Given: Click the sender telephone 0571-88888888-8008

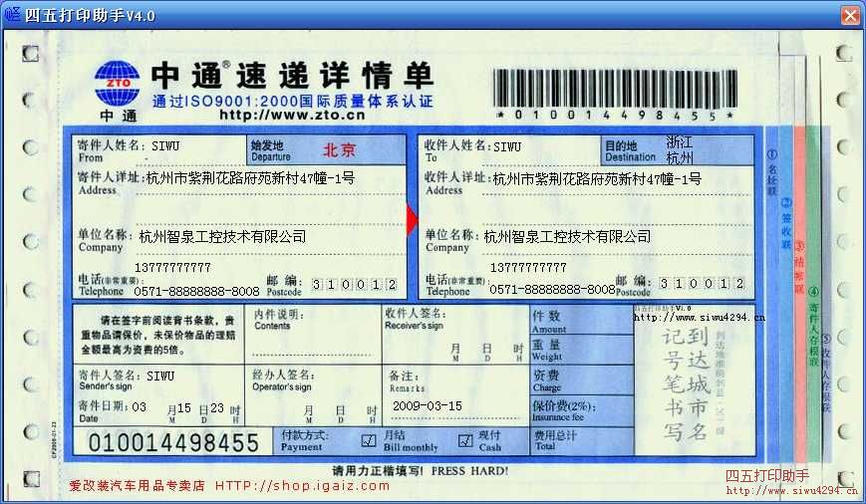Looking at the screenshot, I should click(x=196, y=291).
